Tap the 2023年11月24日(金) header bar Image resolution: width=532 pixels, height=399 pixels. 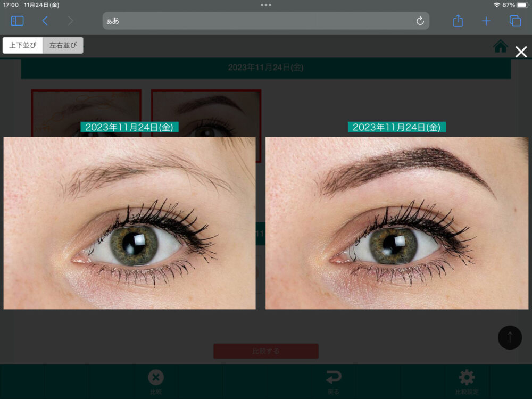265,68
